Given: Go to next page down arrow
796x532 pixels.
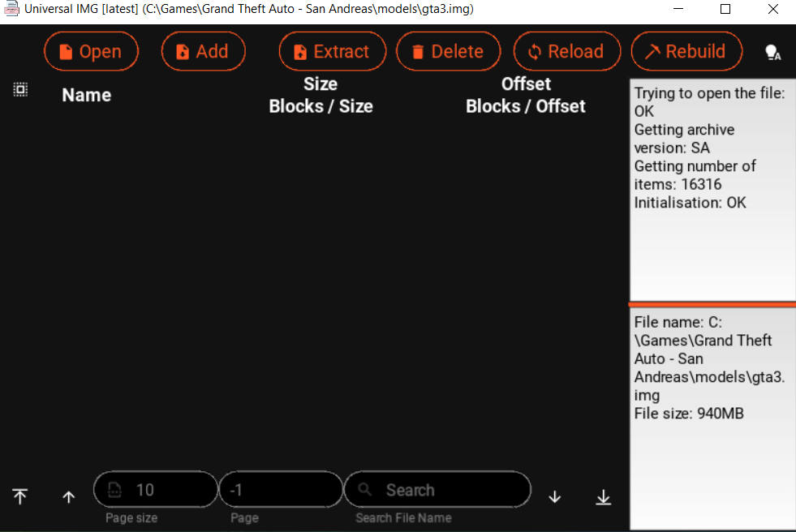Looking at the screenshot, I should tap(555, 497).
